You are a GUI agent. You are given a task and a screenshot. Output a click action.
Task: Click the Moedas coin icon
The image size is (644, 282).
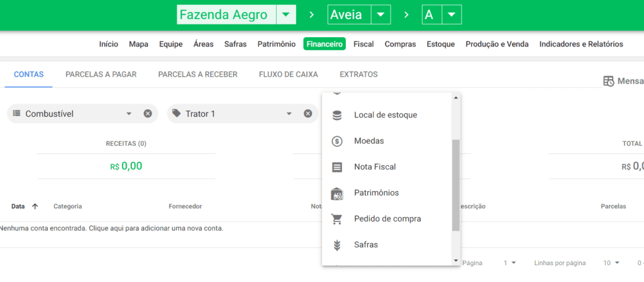coord(337,141)
